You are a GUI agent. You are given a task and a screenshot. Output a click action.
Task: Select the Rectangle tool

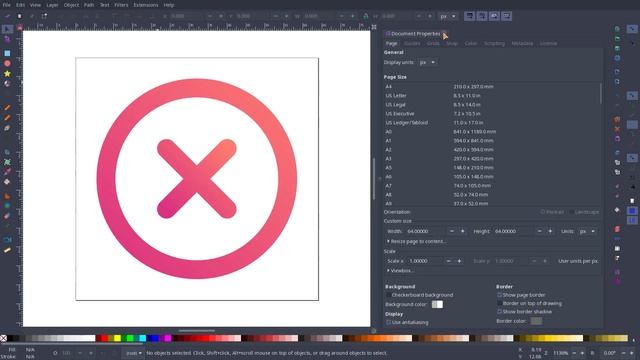point(7,53)
